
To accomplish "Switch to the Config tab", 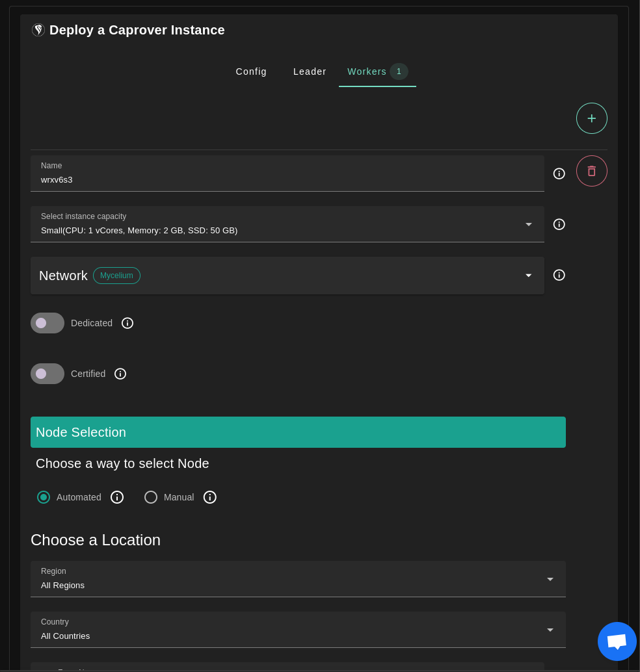I will click(x=251, y=71).
